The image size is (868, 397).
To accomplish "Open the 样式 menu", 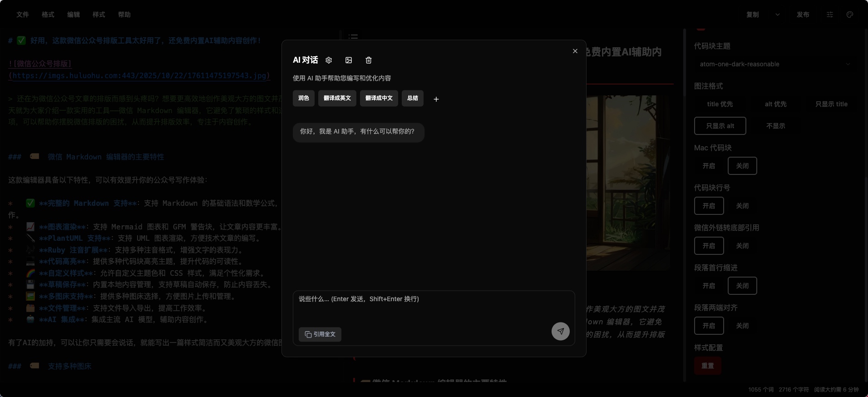I will [x=99, y=15].
